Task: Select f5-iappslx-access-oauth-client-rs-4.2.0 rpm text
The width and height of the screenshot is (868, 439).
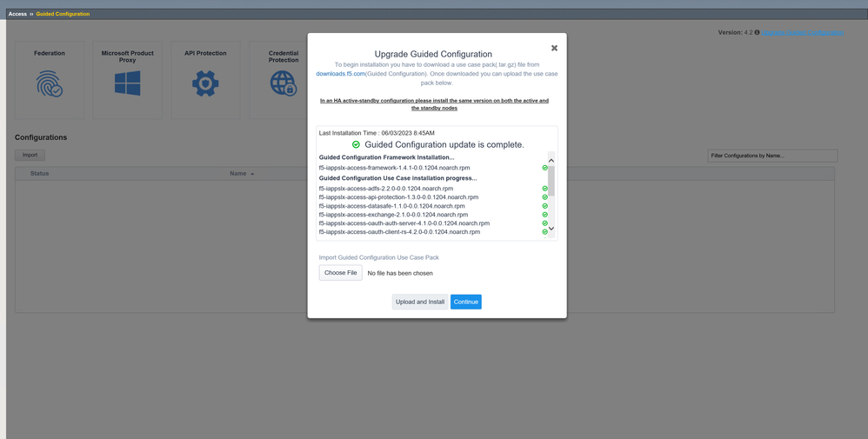Action: 400,232
